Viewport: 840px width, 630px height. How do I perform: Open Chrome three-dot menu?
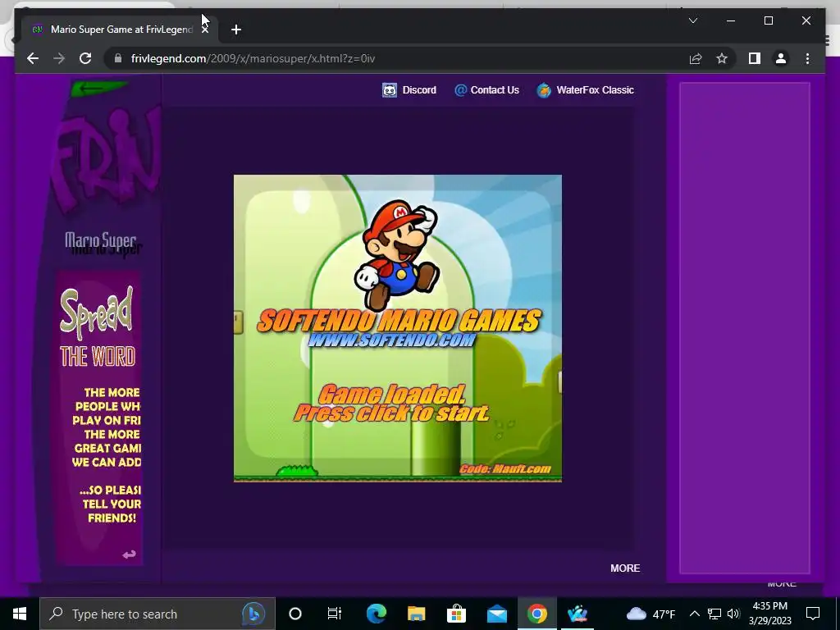point(807,58)
